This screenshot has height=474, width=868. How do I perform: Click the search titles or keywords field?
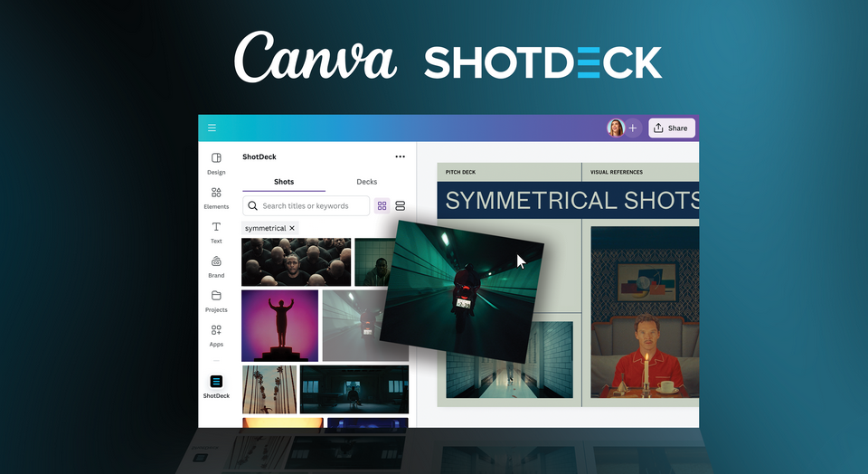307,206
